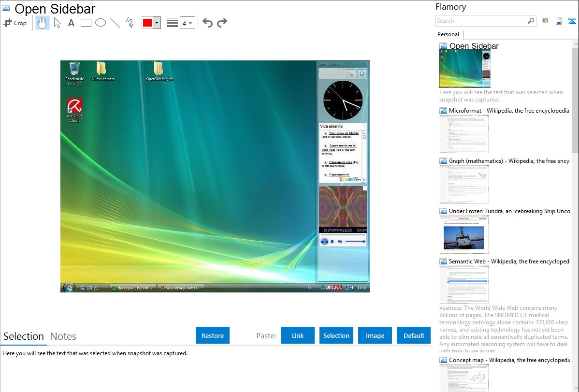
Task: Click the snapshot list scrollbar up arrow
Action: tap(575, 44)
